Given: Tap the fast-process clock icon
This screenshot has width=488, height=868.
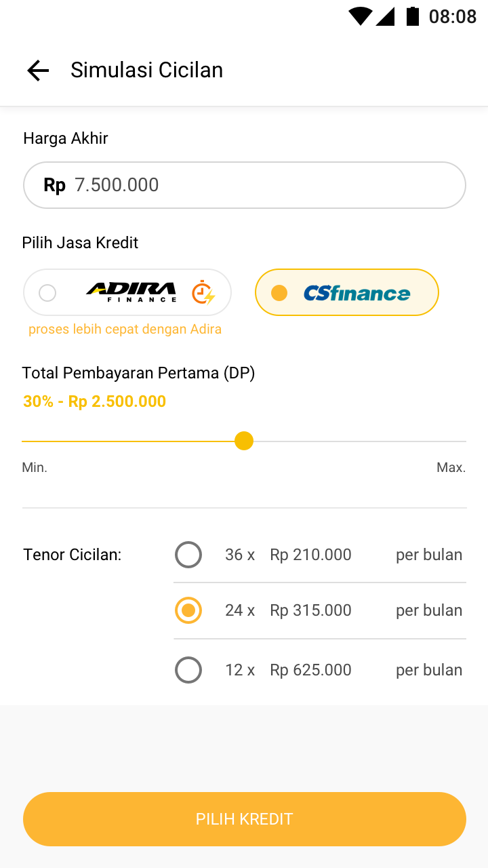Looking at the screenshot, I should (203, 292).
